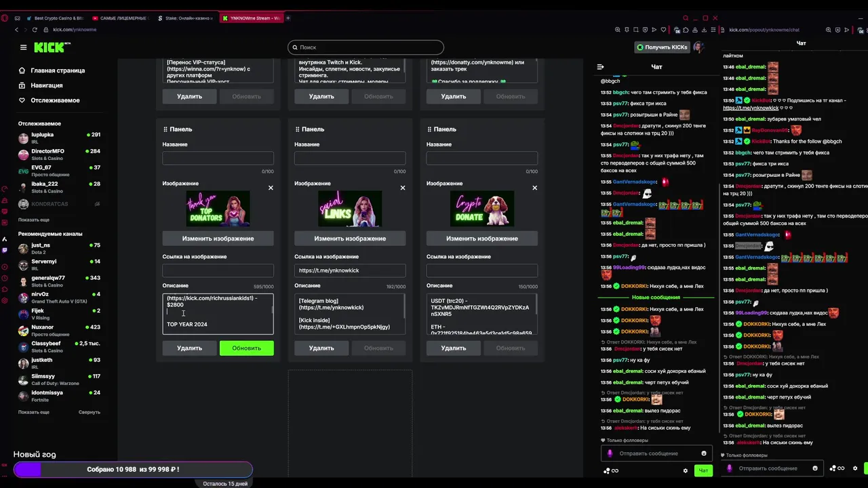Open EVG_67 channel in sidebar
868x488 pixels.
[x=60, y=171]
